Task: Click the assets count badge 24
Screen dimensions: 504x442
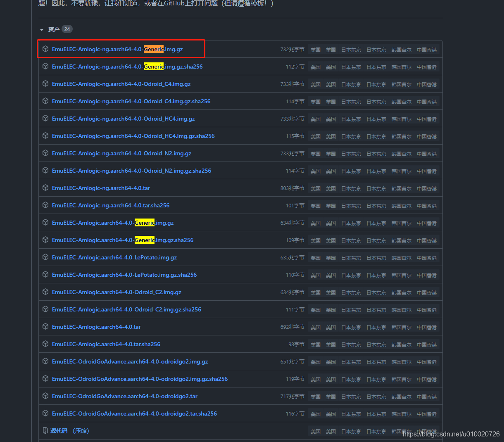Action: [67, 29]
